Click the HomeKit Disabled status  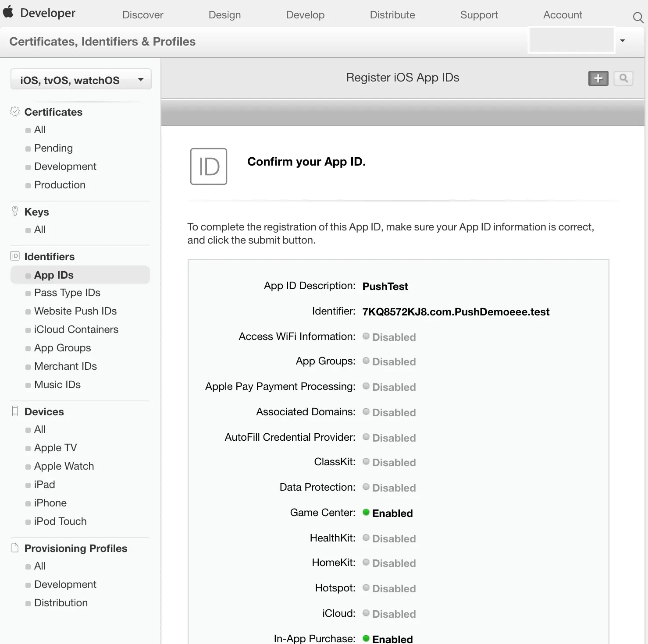point(389,563)
